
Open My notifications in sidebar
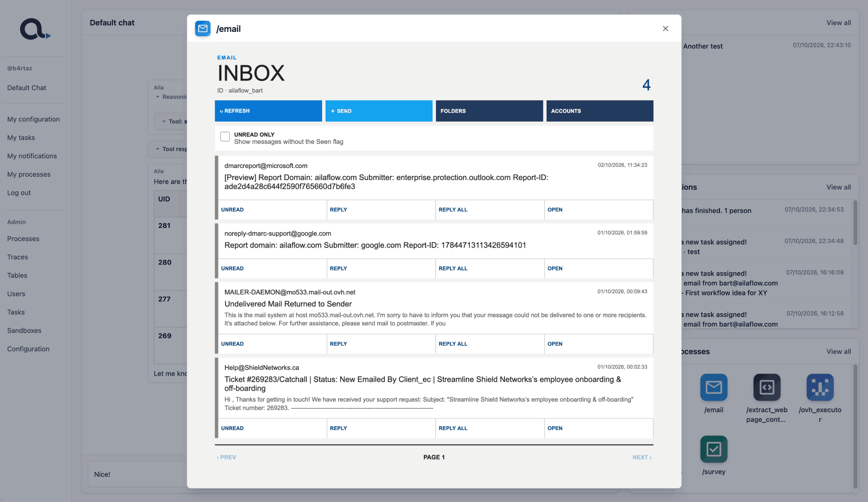(x=32, y=156)
